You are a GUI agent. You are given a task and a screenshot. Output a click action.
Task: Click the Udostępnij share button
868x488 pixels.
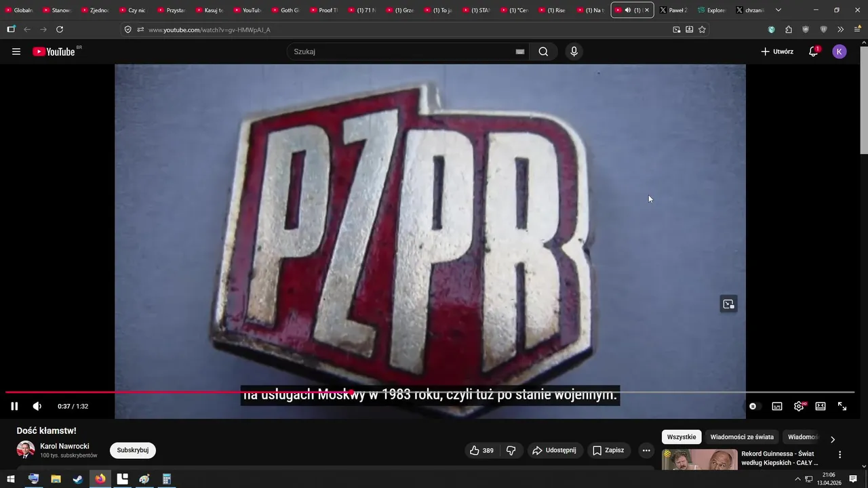pyautogui.click(x=554, y=450)
